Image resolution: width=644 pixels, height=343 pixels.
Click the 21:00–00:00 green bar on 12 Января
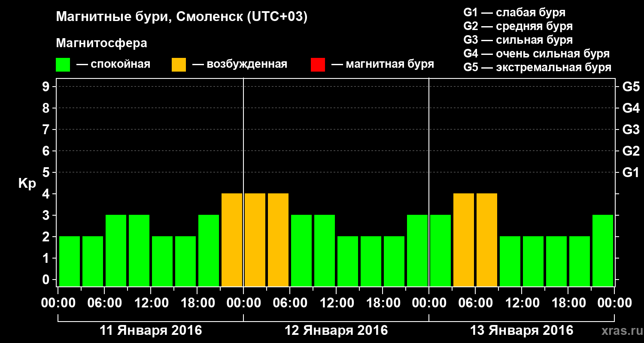click(417, 250)
